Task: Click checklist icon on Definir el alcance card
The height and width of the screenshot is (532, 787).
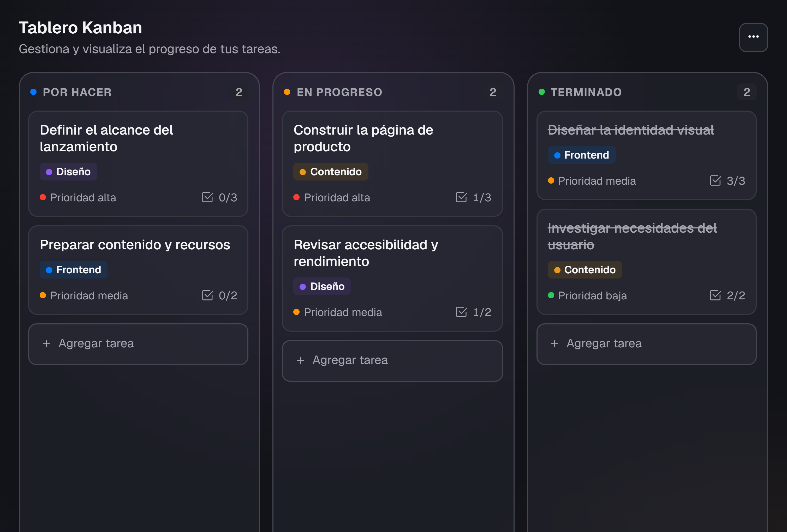Action: [208, 197]
